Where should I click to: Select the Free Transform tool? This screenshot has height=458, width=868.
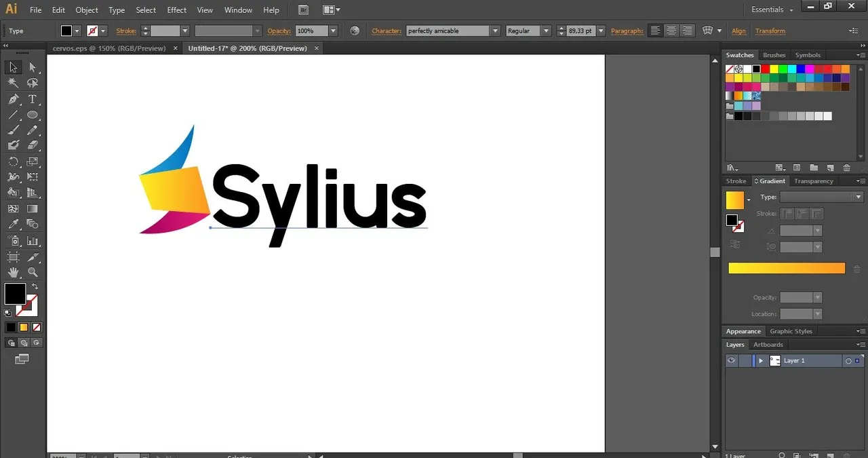33,177
